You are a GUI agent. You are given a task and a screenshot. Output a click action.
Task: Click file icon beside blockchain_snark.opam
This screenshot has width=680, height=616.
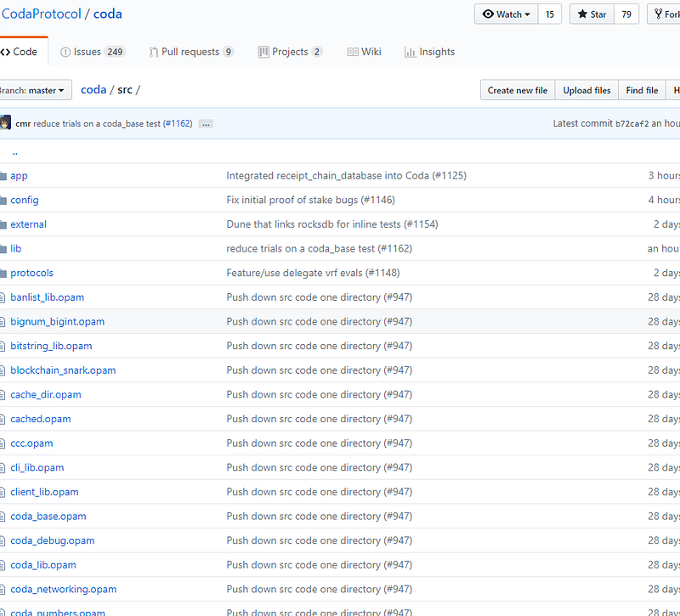point(3,370)
